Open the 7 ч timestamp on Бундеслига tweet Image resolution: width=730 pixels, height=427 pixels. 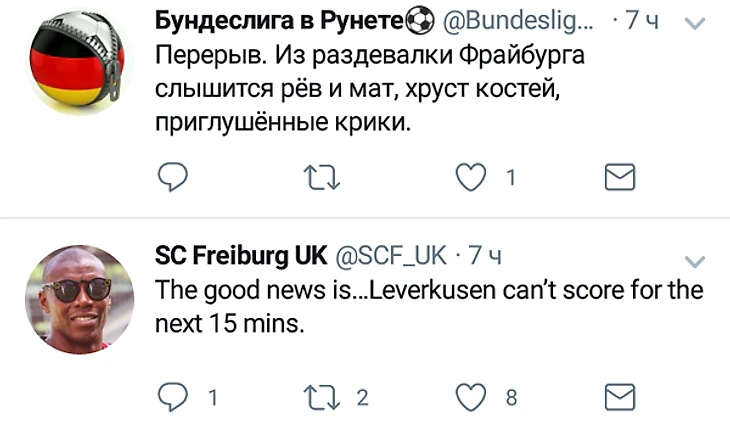641,20
